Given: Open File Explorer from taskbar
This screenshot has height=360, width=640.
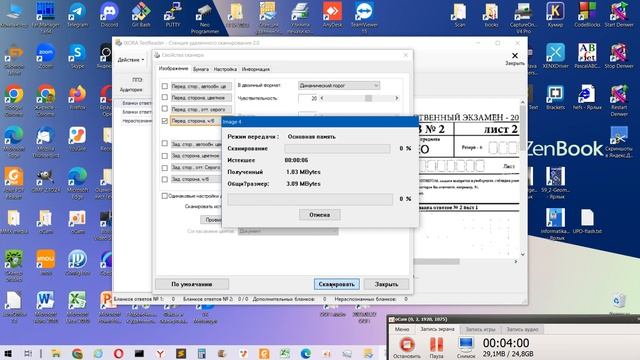Looking at the screenshot, I should point(56,353).
